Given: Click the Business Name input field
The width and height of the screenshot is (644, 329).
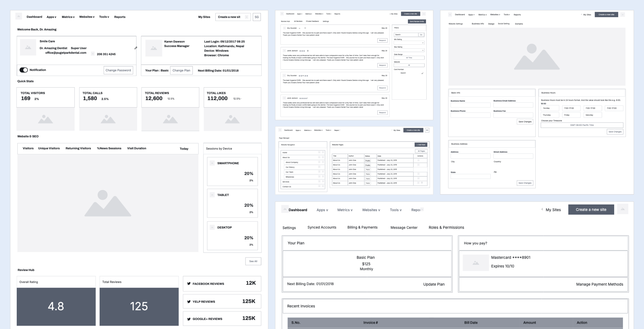Looking at the screenshot, I should pos(470,105).
